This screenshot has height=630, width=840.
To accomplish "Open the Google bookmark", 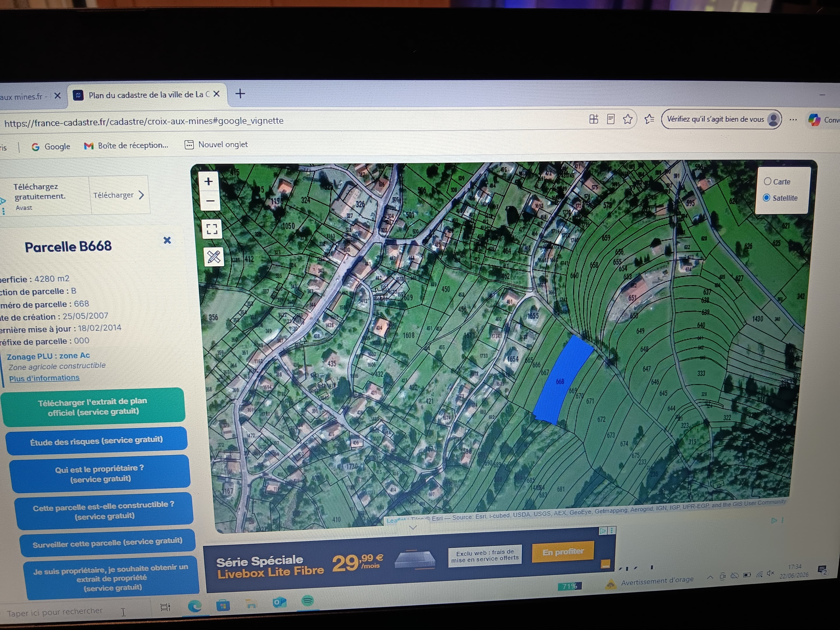I will (51, 147).
